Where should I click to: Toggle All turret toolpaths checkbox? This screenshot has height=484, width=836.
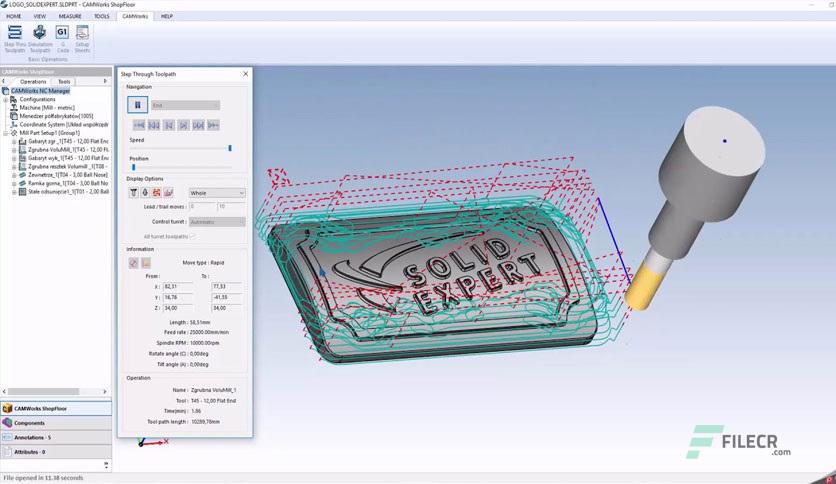click(192, 236)
